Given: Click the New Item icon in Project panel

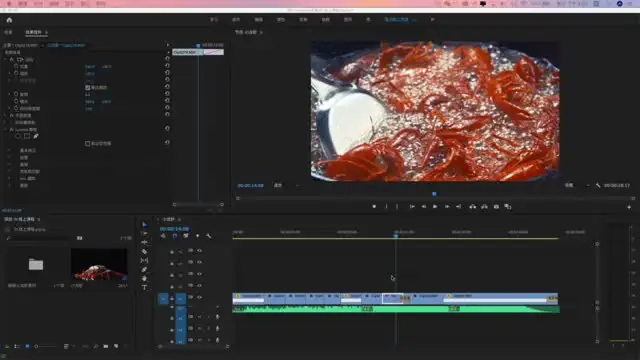Looking at the screenshot, I should 116,346.
